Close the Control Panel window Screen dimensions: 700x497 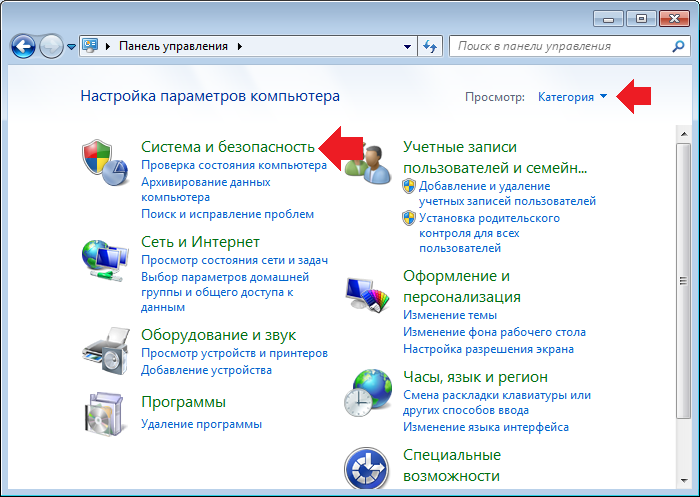pos(674,19)
